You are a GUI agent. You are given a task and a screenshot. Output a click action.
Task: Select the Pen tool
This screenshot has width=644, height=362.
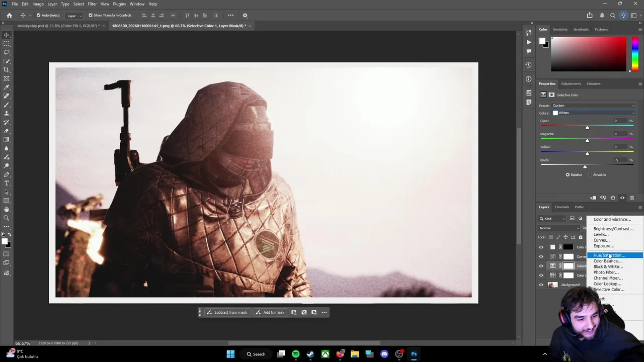7,174
